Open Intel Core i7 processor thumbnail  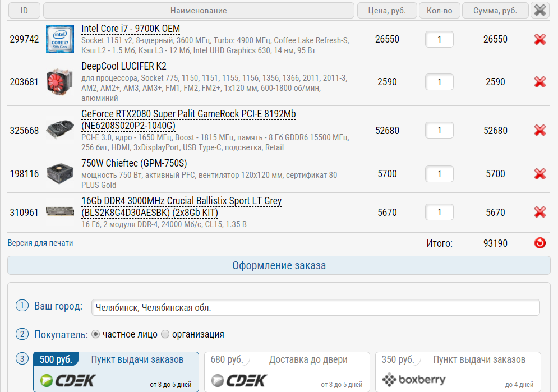click(x=60, y=39)
